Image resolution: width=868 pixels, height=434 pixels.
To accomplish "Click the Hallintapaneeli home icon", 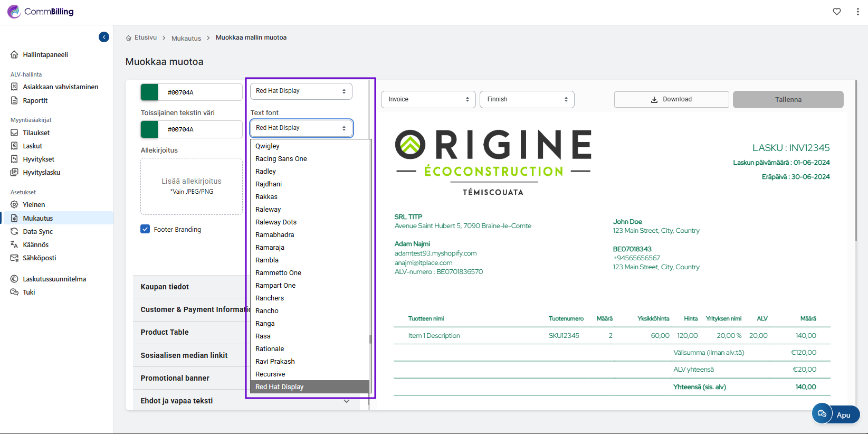I will point(14,54).
